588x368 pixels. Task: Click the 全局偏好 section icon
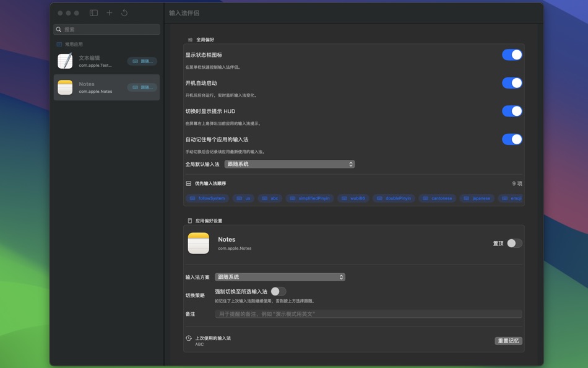pos(189,39)
